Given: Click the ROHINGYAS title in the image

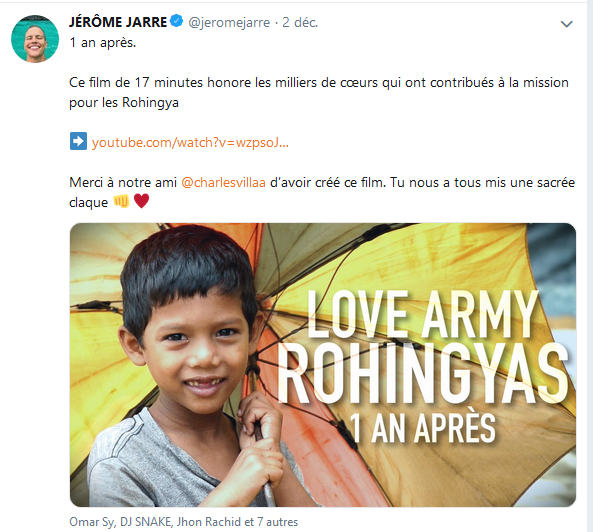Looking at the screenshot, I should pyautogui.click(x=423, y=374).
